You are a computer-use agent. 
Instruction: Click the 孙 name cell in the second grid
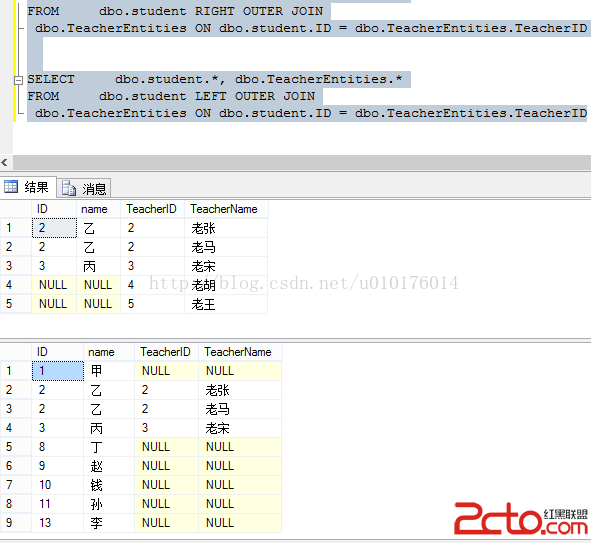click(109, 504)
